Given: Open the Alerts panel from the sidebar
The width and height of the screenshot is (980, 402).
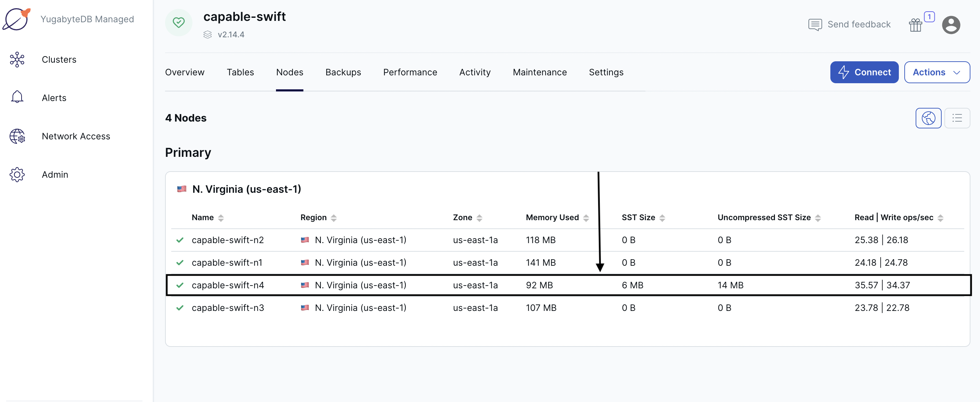Looking at the screenshot, I should 54,98.
